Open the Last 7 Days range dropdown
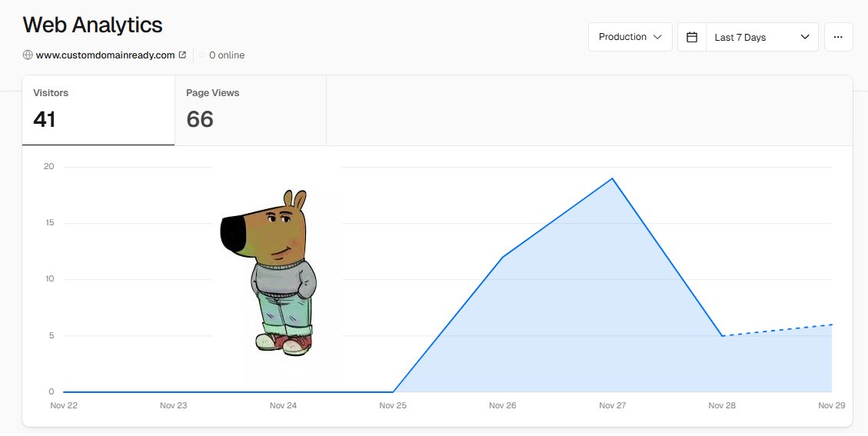 click(762, 37)
